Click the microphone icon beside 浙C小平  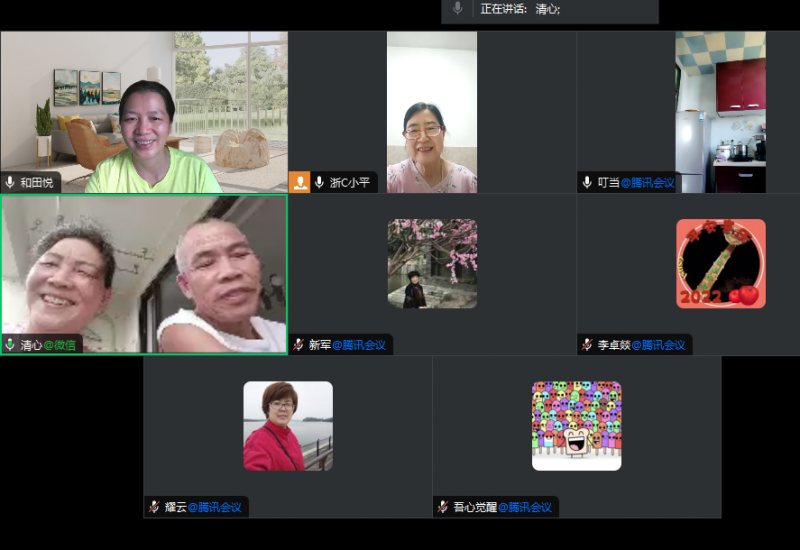click(x=320, y=183)
